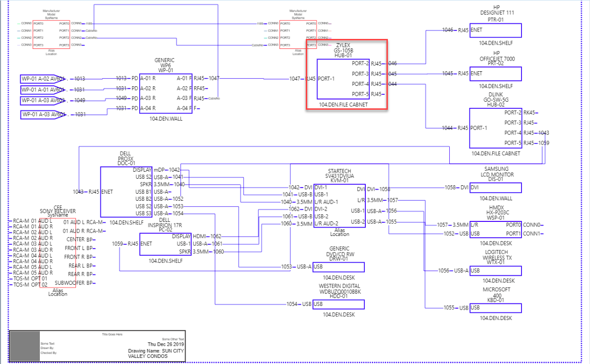Click the LOGITECH WIRELESS TX WTX-01 USB box

coord(496,271)
